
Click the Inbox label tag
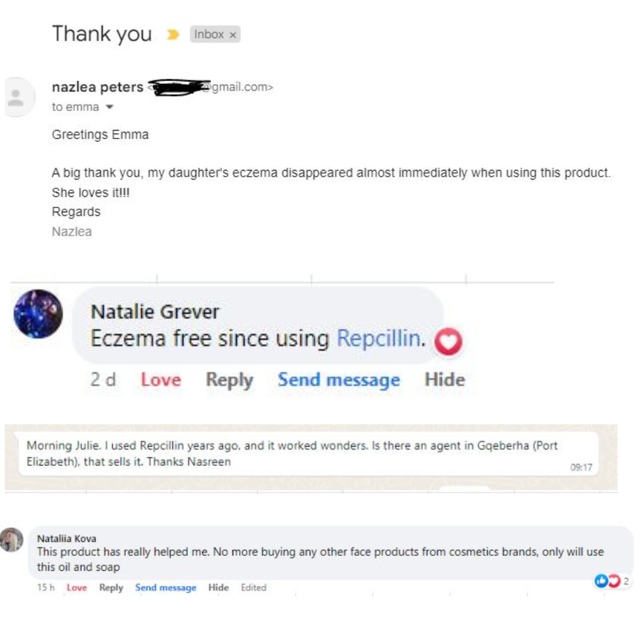click(x=209, y=35)
